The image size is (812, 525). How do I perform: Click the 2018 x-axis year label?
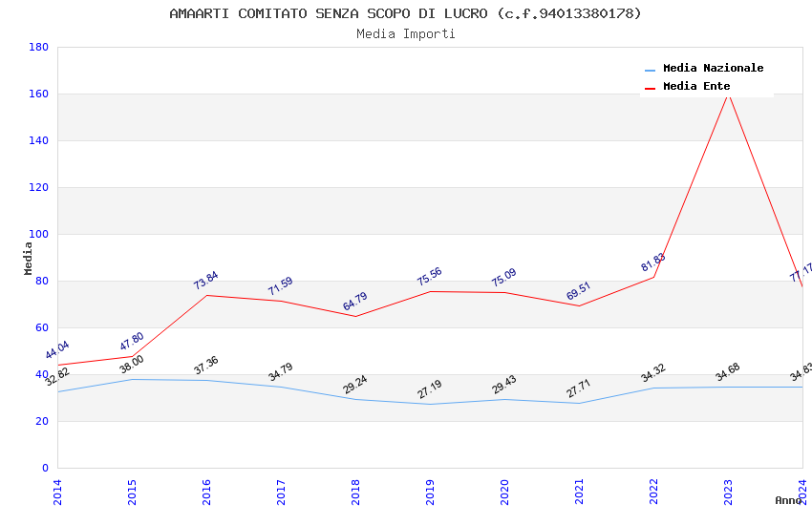355,492
